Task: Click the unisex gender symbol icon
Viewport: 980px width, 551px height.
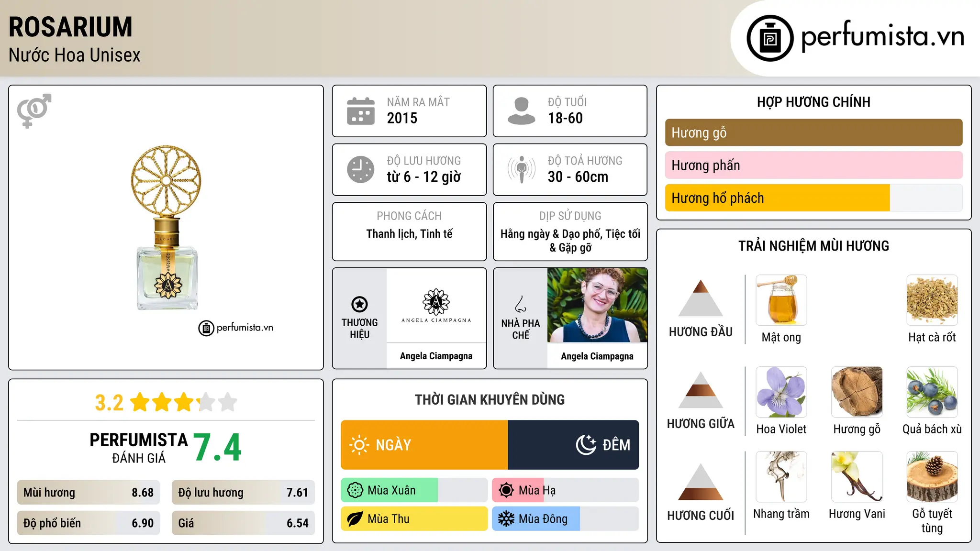Action: coord(34,110)
